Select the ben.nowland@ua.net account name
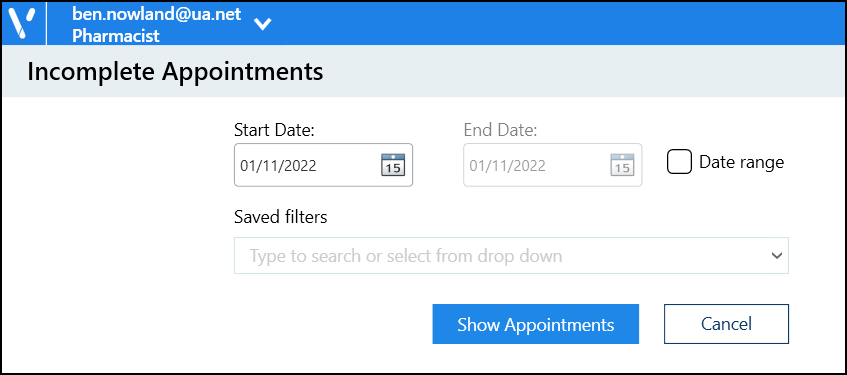Image resolution: width=847 pixels, height=375 pixels. click(x=157, y=14)
